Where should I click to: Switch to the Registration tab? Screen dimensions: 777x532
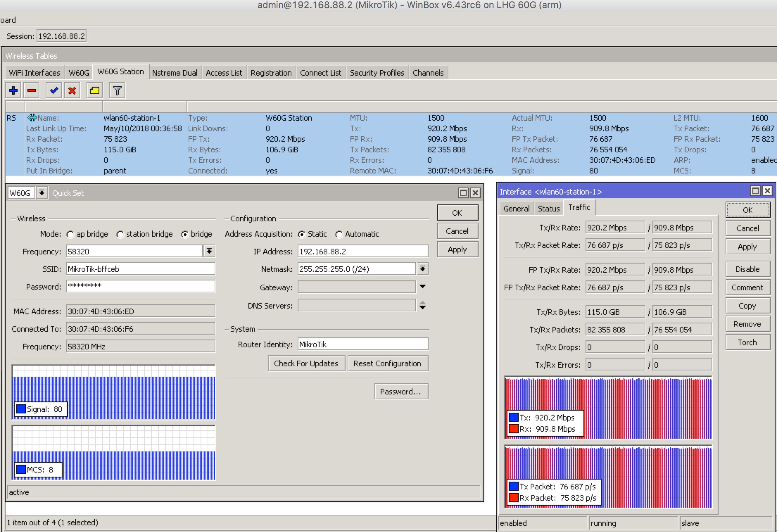(x=271, y=73)
